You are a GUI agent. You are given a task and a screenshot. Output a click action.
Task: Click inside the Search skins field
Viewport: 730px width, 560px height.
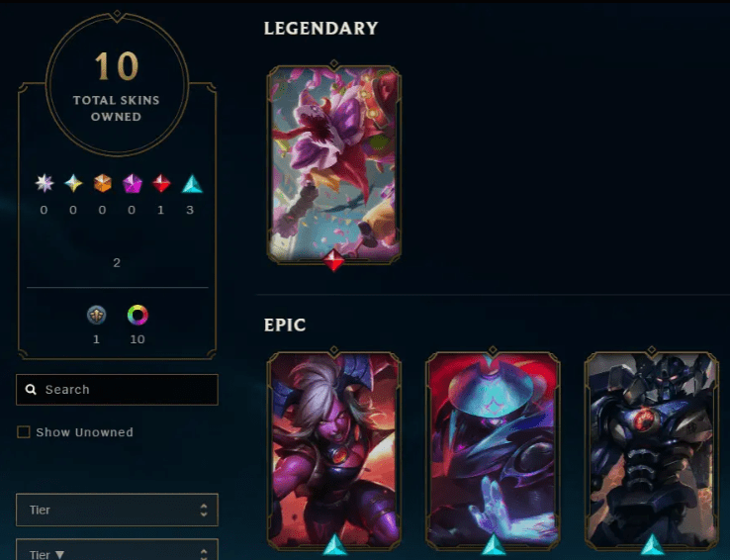point(117,390)
